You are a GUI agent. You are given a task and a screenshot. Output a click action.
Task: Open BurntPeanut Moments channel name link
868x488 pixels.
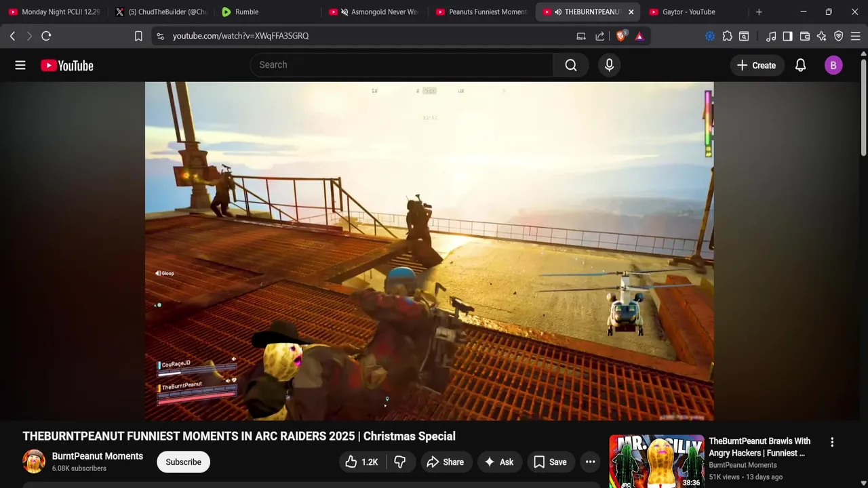click(x=98, y=456)
